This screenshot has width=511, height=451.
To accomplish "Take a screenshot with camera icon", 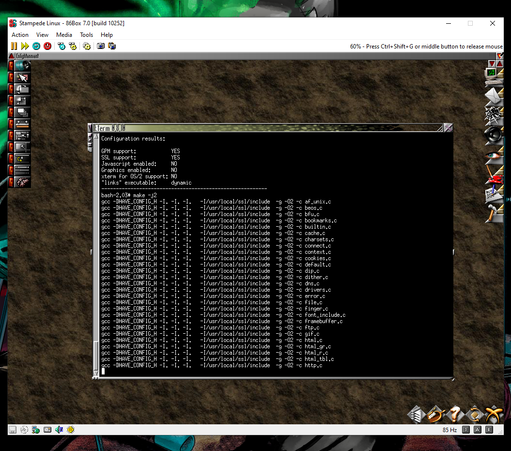I will click(101, 46).
